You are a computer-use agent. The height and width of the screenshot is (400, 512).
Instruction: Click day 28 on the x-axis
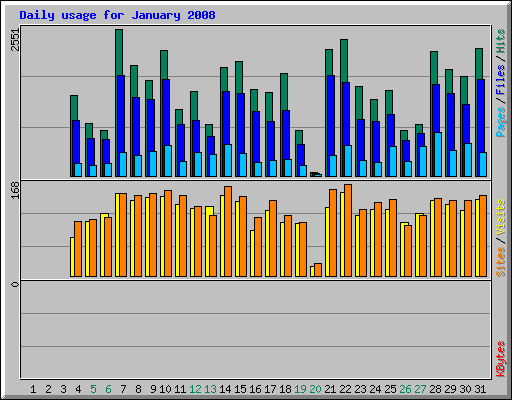click(x=435, y=389)
